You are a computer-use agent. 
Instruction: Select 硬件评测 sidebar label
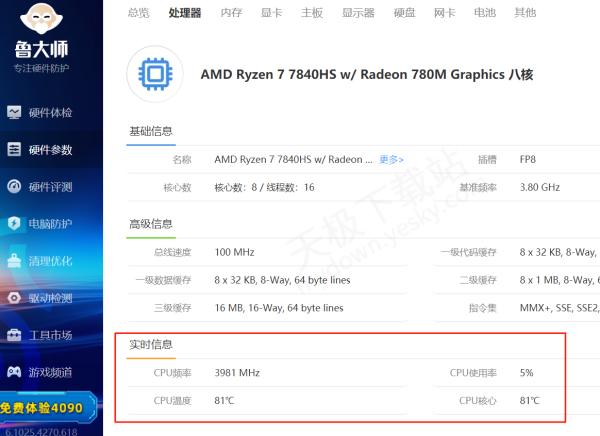(51, 187)
